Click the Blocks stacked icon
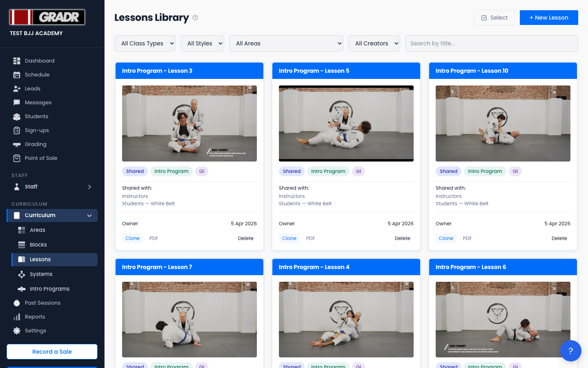 point(22,245)
